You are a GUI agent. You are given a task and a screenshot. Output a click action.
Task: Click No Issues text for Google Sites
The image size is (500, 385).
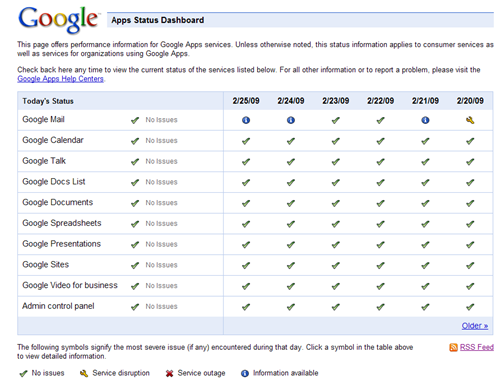click(161, 265)
